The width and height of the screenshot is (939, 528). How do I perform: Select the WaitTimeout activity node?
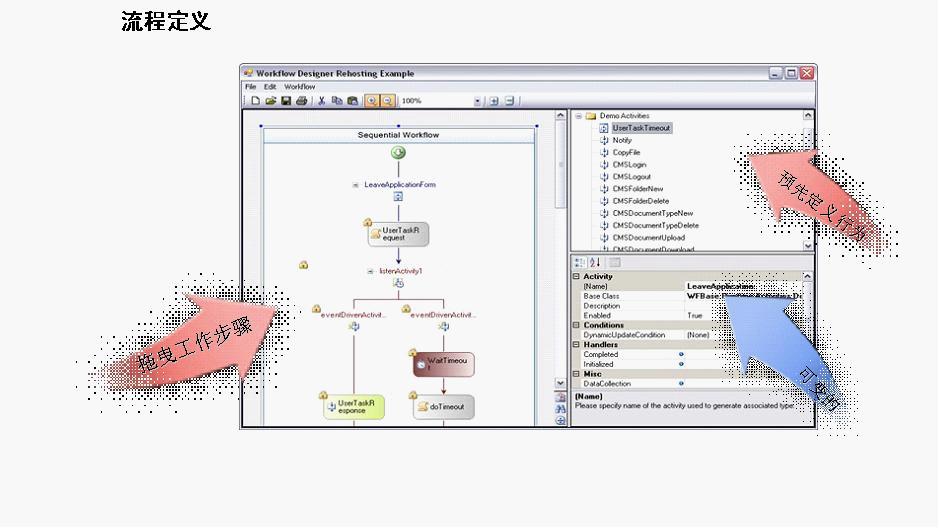(x=444, y=364)
